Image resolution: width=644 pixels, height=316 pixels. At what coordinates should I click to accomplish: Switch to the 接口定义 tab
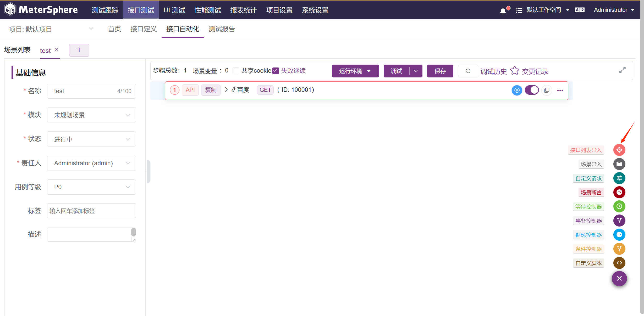click(x=144, y=29)
